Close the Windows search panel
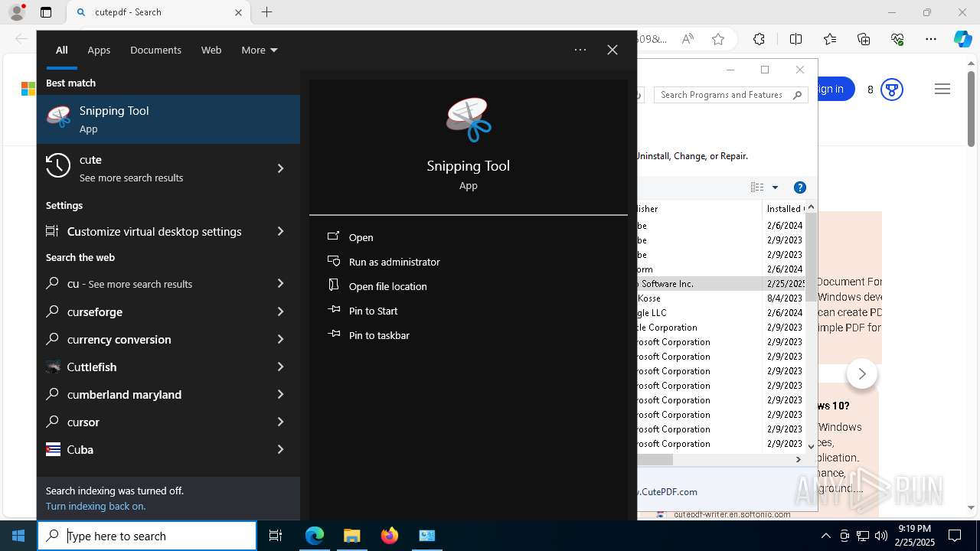Viewport: 980px width, 551px height. pyautogui.click(x=612, y=50)
